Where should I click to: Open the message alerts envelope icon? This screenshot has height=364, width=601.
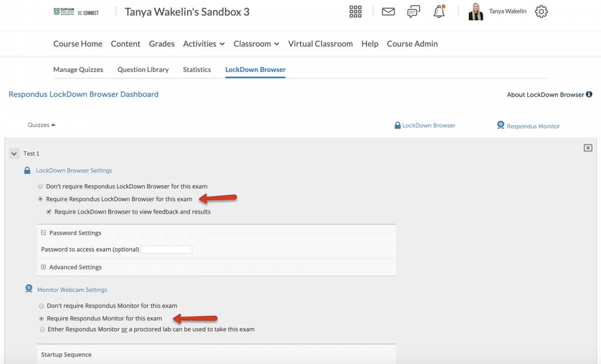388,12
